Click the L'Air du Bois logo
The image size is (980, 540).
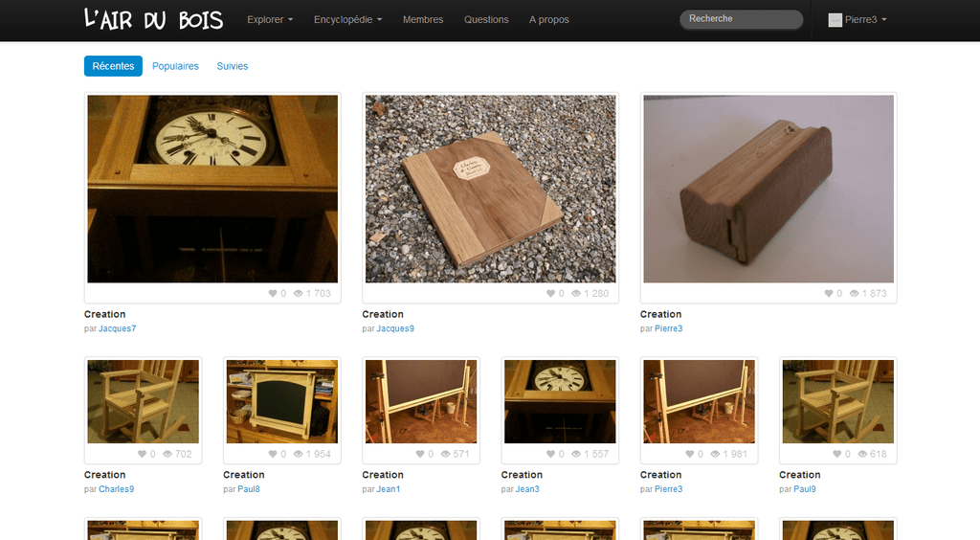click(x=153, y=19)
